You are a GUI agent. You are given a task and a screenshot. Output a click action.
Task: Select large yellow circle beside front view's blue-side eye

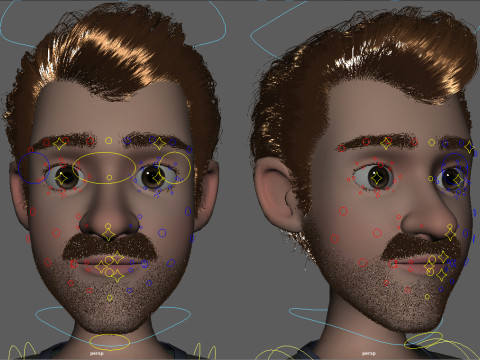click(175, 168)
